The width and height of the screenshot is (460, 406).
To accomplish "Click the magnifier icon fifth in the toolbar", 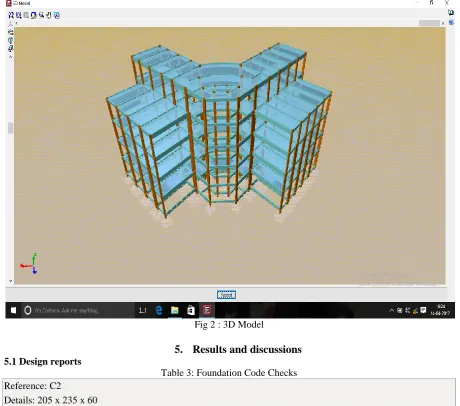I will coord(41,15).
